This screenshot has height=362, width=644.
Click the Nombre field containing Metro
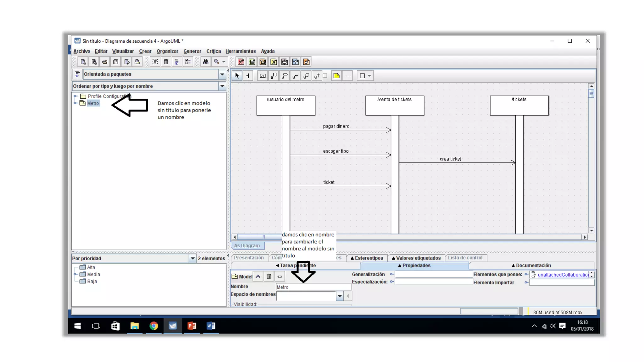[314, 287]
